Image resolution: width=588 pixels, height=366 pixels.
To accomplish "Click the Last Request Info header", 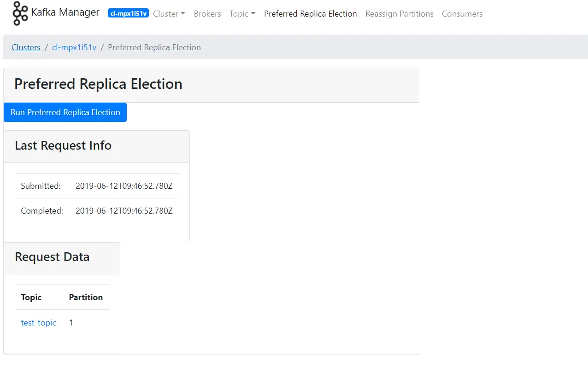I will click(63, 145).
